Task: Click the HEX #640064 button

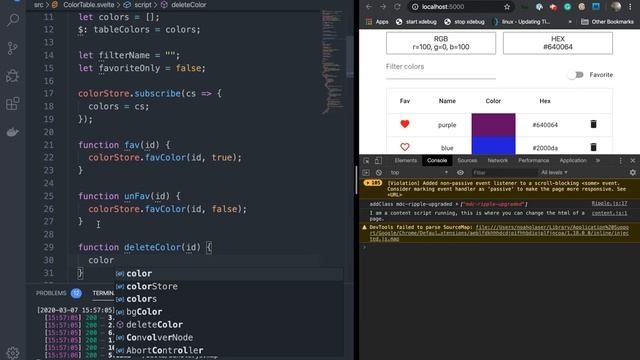Action: pyautogui.click(x=558, y=43)
